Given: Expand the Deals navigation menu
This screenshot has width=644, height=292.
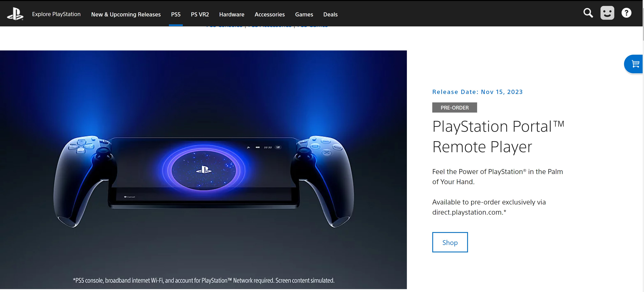Looking at the screenshot, I should [x=330, y=14].
